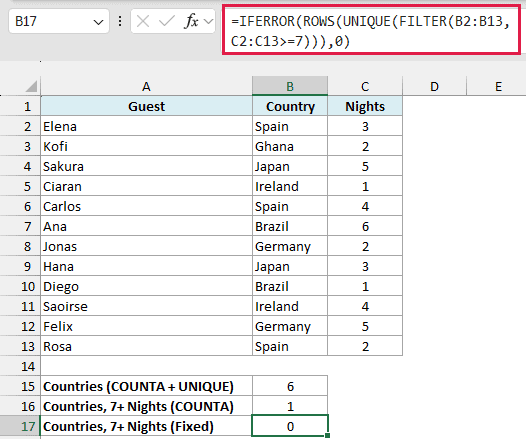
Task: Open the Insert Function fx button
Action: click(191, 21)
